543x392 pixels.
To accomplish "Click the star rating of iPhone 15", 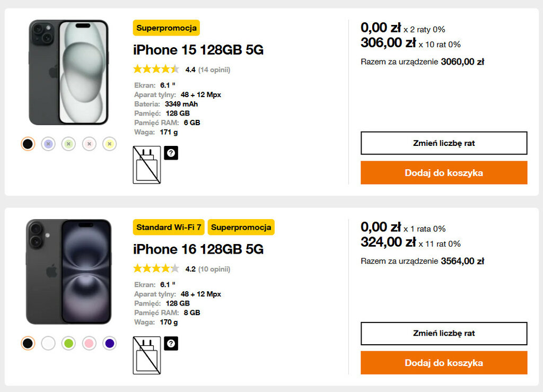I will pos(156,69).
